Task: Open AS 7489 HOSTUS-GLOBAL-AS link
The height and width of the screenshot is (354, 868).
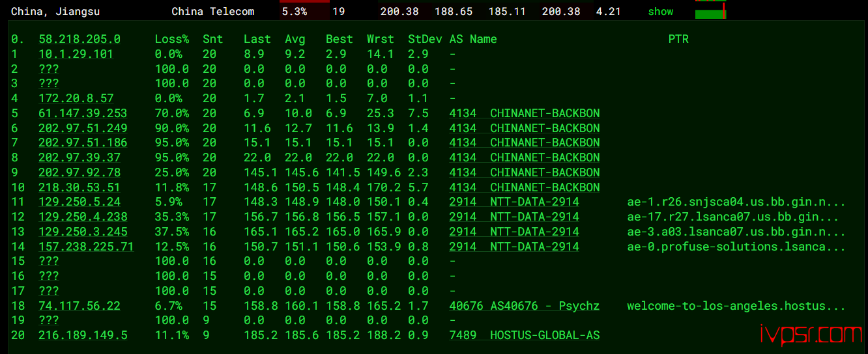Action: point(524,335)
